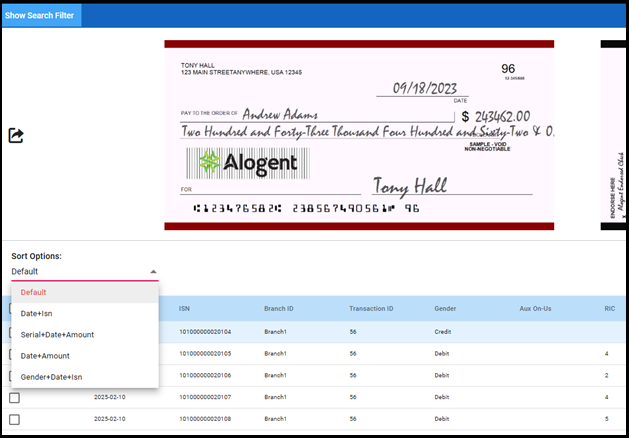The height and width of the screenshot is (438, 629).
Task: Click the Show Search Filter button
Action: click(x=42, y=15)
